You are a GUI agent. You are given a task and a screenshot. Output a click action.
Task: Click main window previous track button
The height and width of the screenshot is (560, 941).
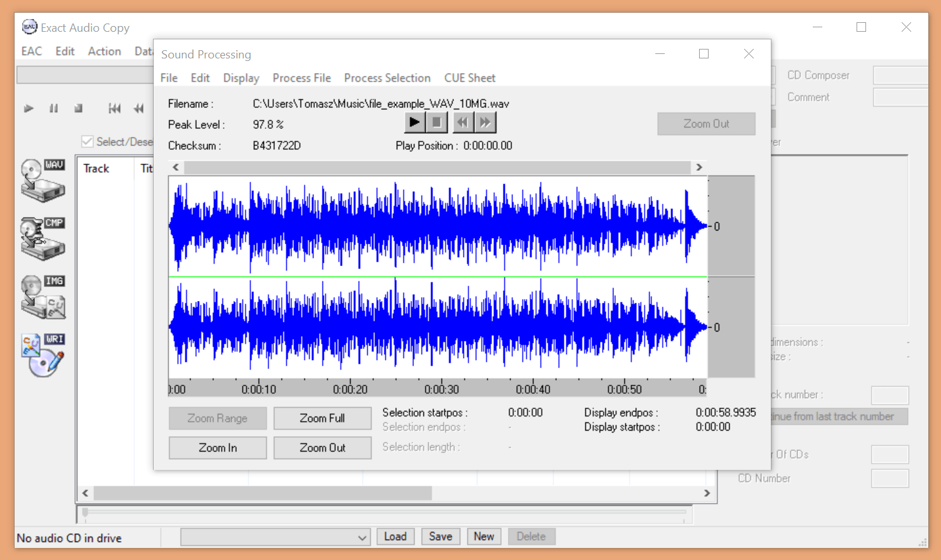pos(114,109)
